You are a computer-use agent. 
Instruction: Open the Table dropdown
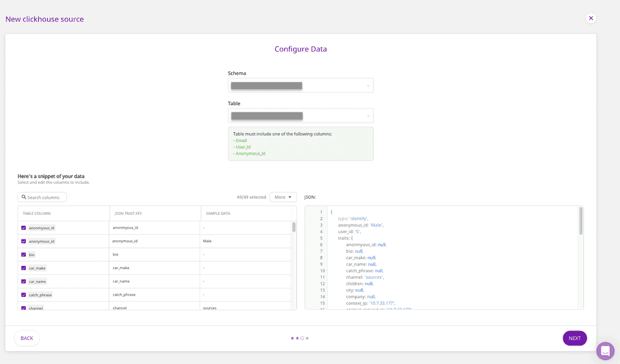[300, 116]
